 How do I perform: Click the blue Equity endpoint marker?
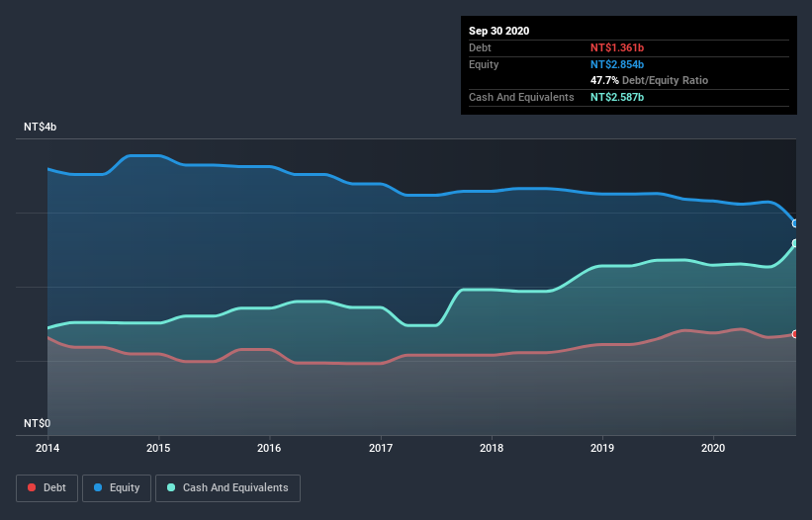click(x=795, y=223)
